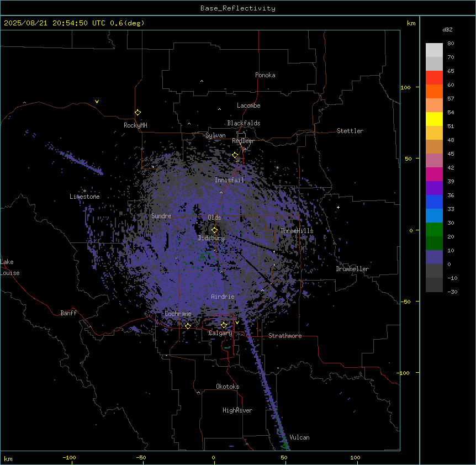Select the Strathmore label

285,336
